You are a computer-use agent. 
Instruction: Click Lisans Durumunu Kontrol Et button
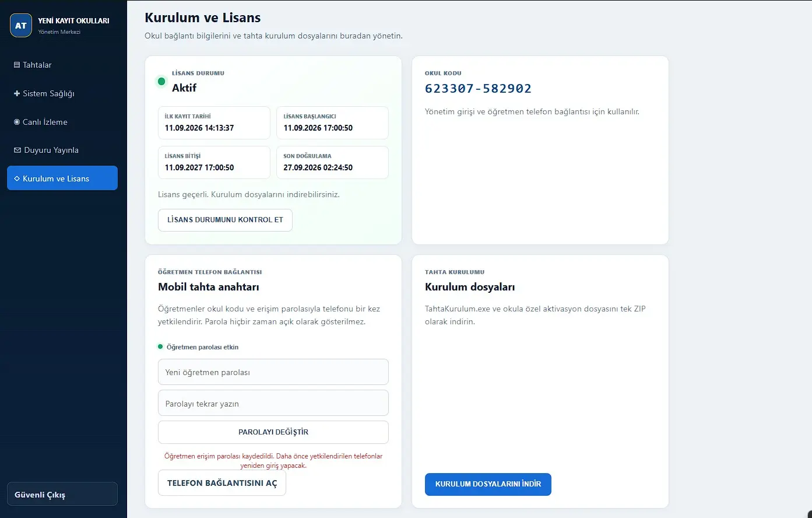coord(225,220)
